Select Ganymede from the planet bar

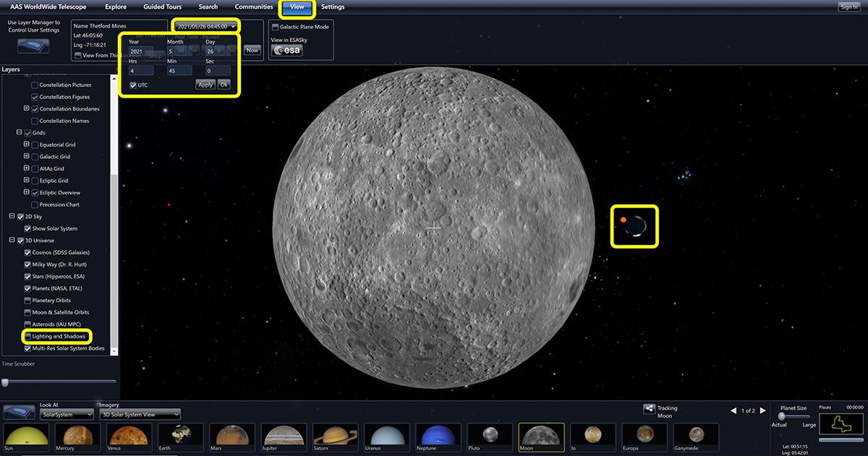pyautogui.click(x=696, y=436)
